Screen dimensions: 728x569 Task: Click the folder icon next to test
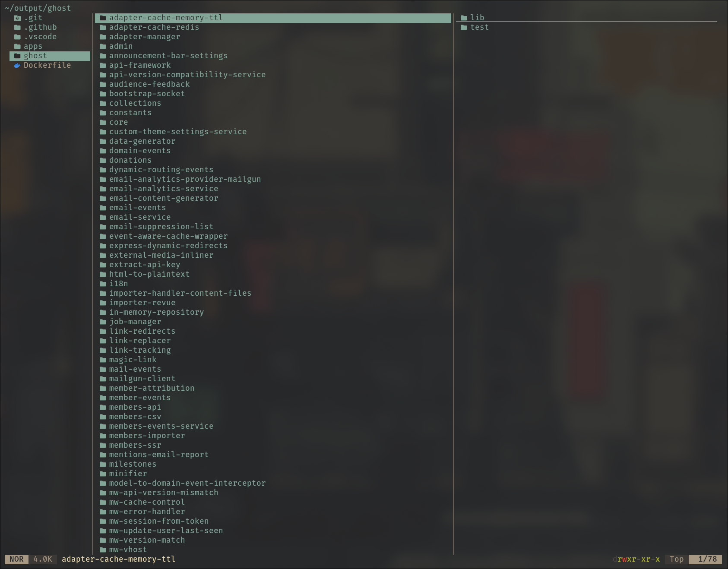(x=464, y=28)
